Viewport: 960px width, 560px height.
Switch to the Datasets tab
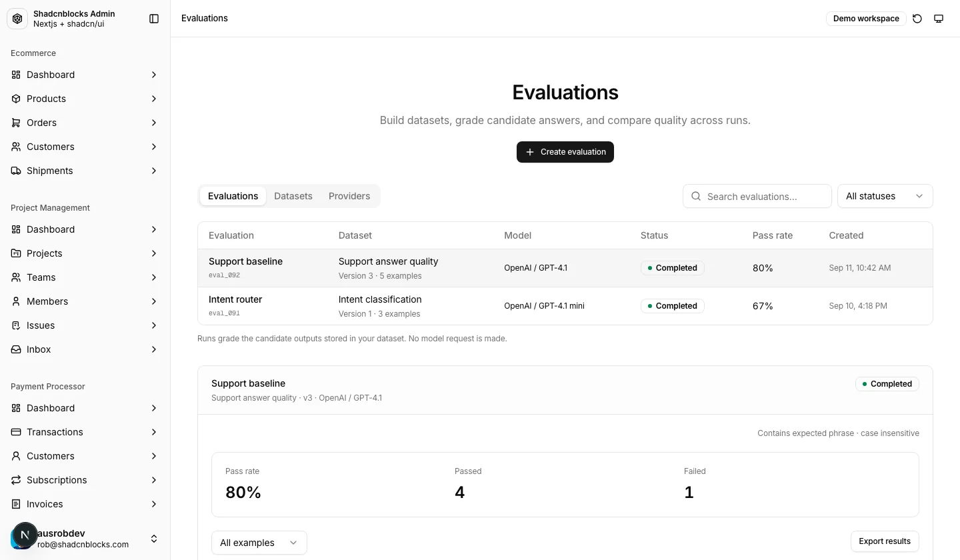[x=293, y=196]
